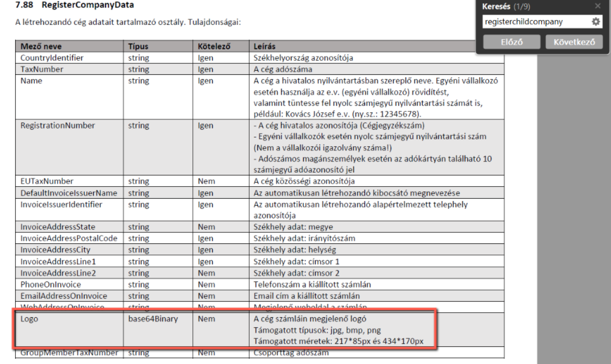Select 'Támogatott típusok: jpg, bmp, png' line

pos(317,331)
